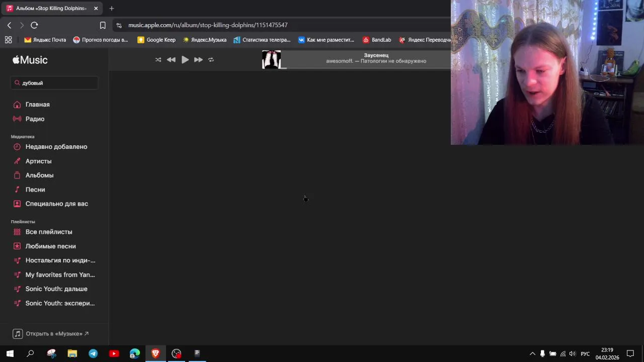
Task: Open site settings icon in address bar
Action: (x=119, y=25)
